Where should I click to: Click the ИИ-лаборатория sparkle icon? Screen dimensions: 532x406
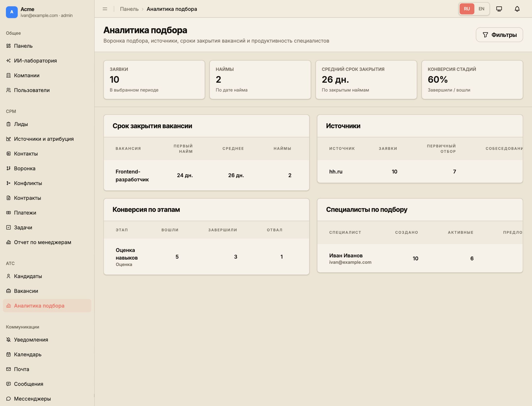[x=9, y=61]
